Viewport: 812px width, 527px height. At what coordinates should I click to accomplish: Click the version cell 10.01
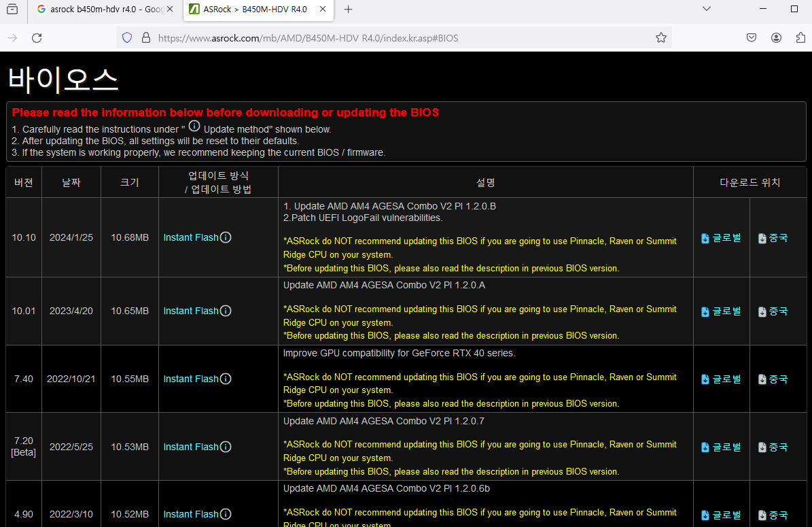click(24, 311)
